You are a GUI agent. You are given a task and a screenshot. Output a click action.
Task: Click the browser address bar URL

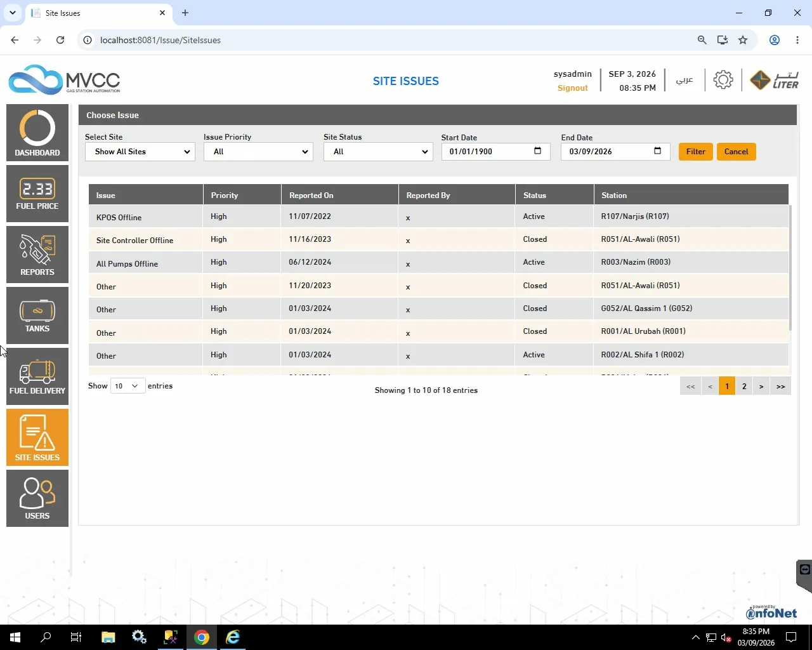click(x=160, y=40)
